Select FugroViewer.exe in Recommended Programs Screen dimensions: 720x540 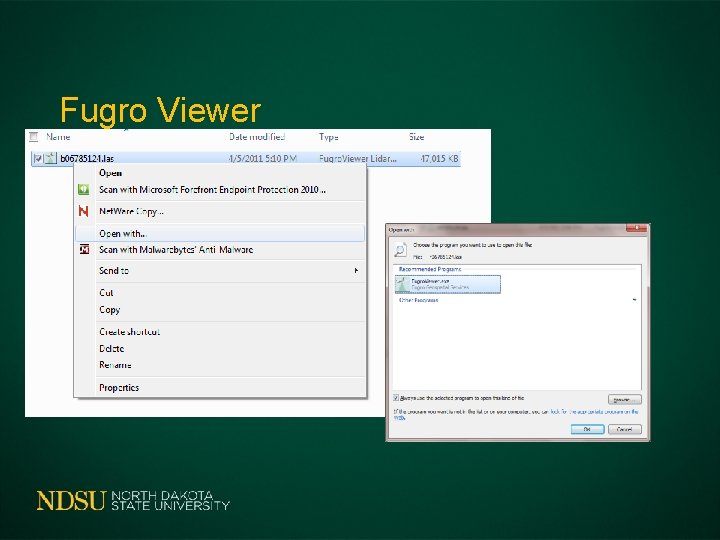click(448, 284)
